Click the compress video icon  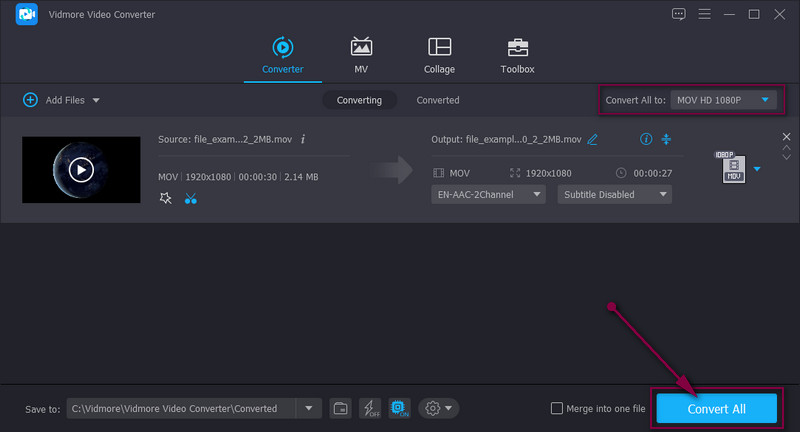coord(667,139)
